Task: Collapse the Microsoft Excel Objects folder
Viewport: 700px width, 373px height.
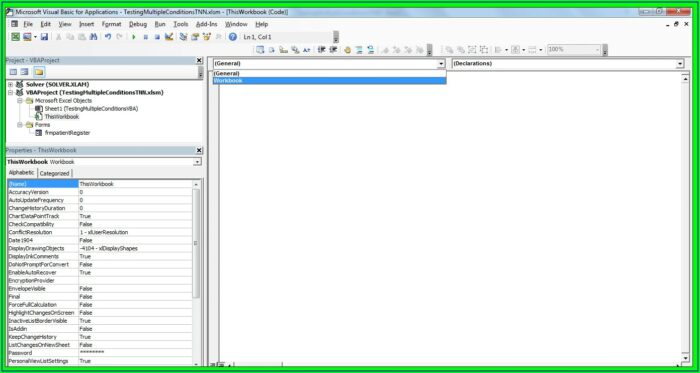Action: click(20, 100)
